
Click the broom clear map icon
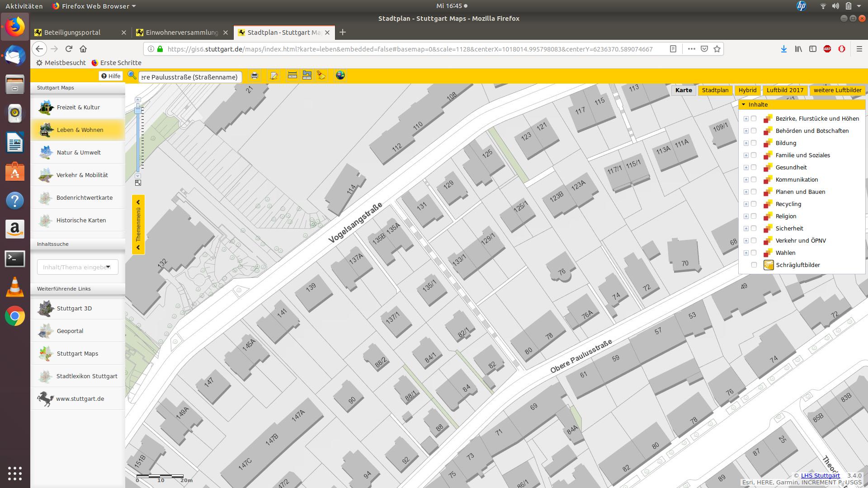[321, 75]
